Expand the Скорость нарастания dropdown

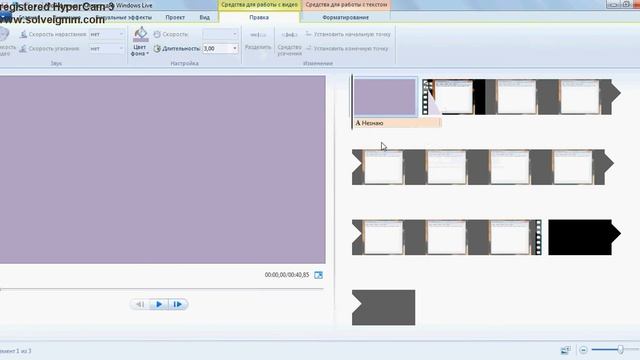[121, 34]
